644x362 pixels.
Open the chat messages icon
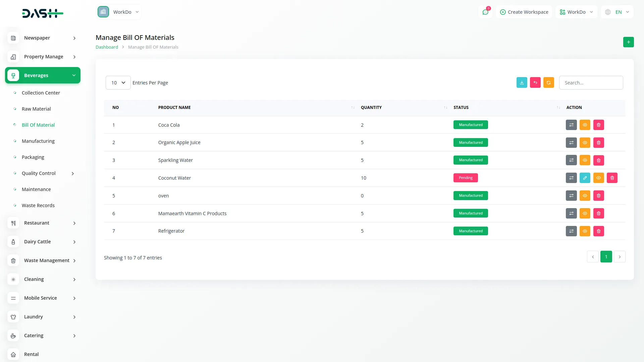[485, 12]
